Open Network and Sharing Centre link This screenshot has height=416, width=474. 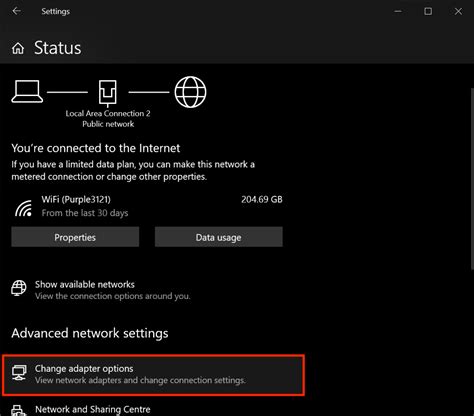pos(93,409)
